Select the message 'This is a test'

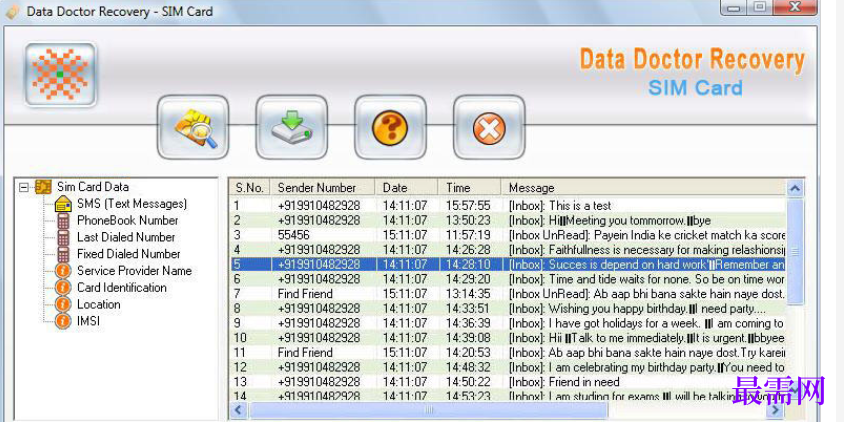[508, 206]
